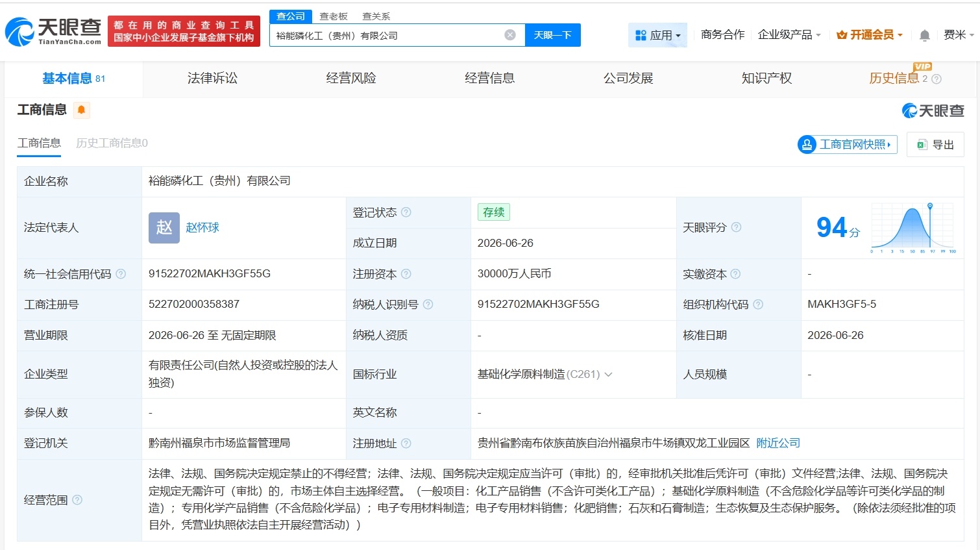
Task: Click the help icon next to 经营范围
Action: point(77,500)
